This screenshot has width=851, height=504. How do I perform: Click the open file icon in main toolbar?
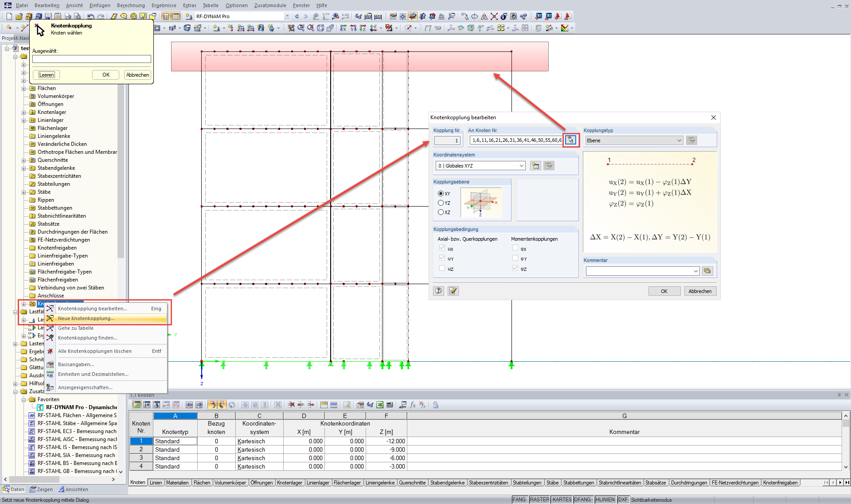coord(19,16)
